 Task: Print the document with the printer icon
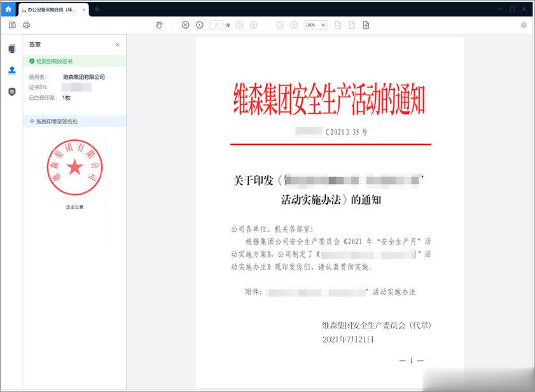pyautogui.click(x=26, y=25)
